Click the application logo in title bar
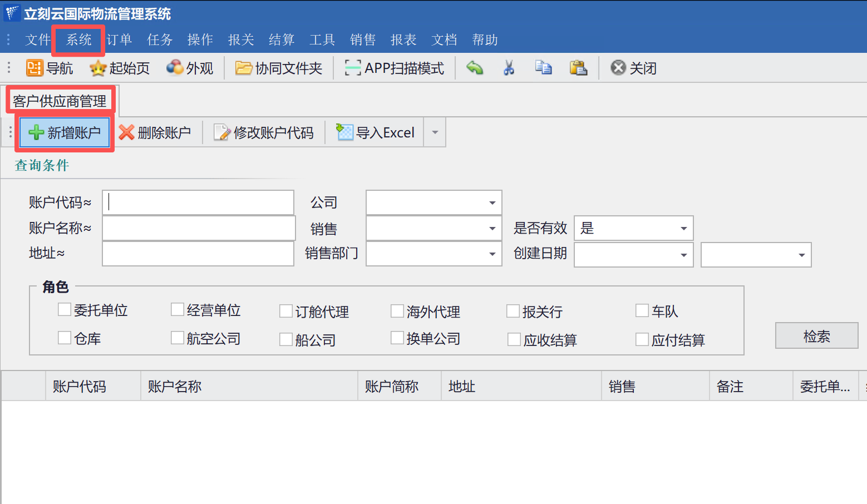Viewport: 867px width, 504px height. click(x=12, y=13)
